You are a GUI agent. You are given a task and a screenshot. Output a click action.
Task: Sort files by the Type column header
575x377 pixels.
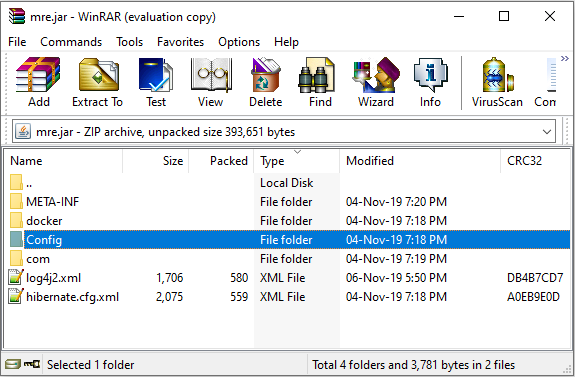[x=296, y=161]
